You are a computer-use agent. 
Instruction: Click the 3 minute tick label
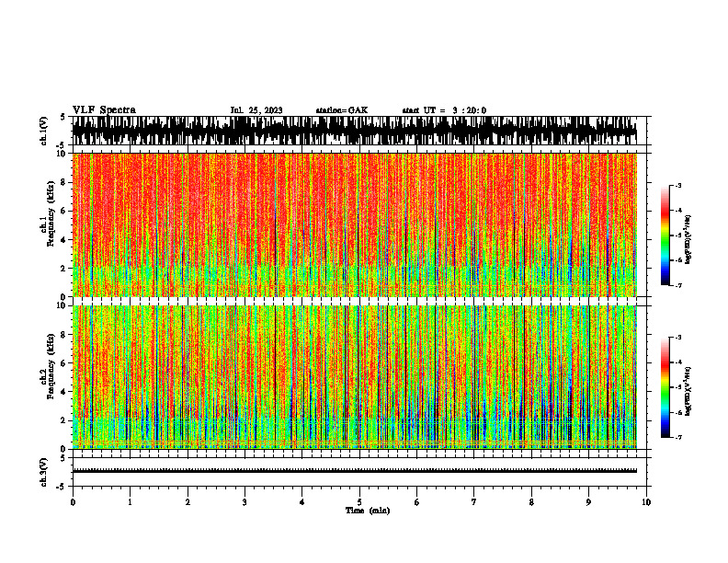245,502
